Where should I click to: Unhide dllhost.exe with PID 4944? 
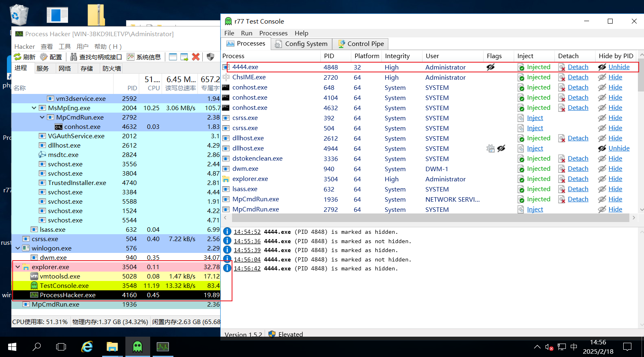619,148
